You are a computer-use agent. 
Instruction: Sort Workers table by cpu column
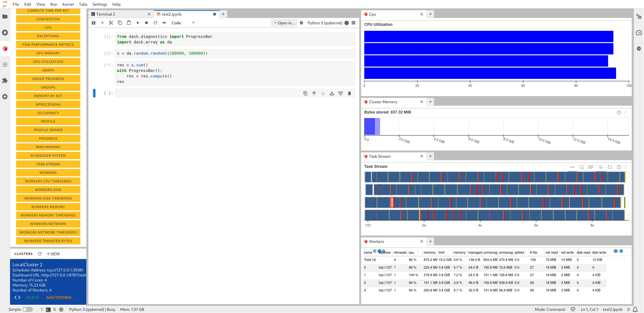coord(411,252)
